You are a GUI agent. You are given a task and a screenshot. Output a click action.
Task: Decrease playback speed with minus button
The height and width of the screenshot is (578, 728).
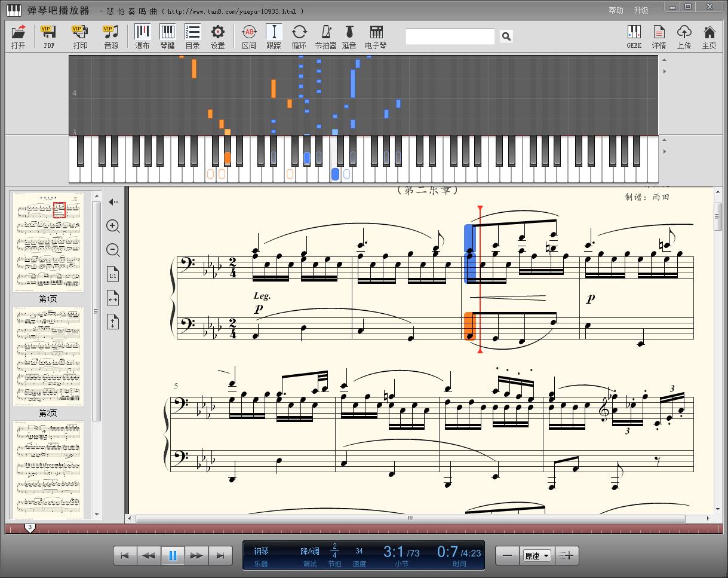click(x=507, y=555)
